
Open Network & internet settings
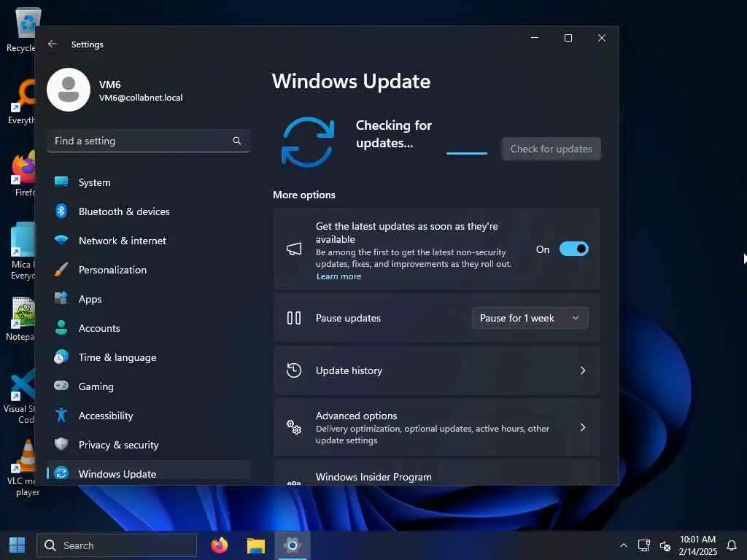(x=149, y=241)
